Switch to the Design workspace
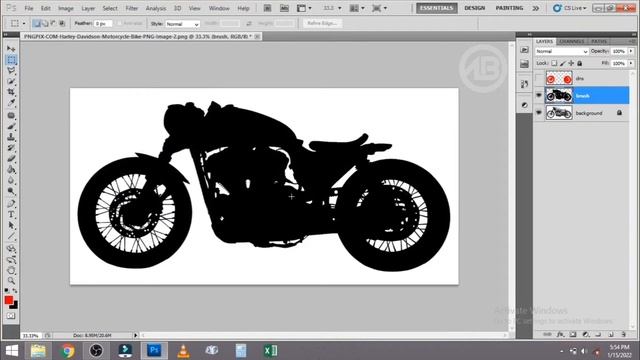 tap(474, 8)
